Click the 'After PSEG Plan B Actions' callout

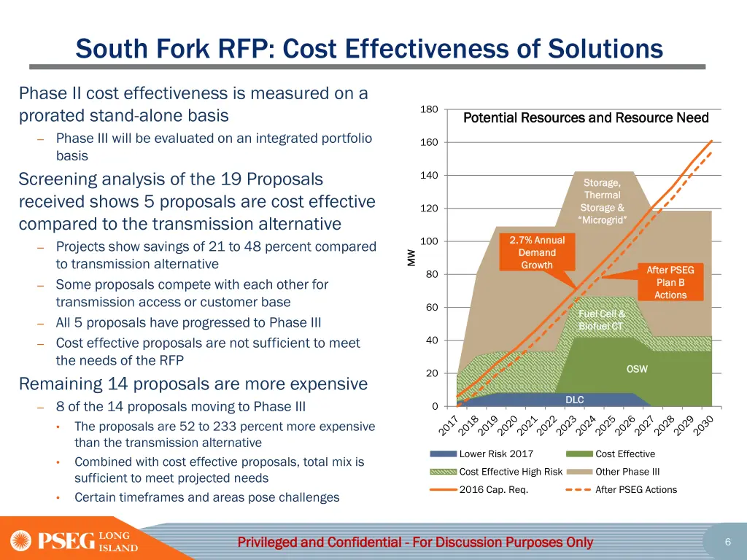(x=670, y=282)
